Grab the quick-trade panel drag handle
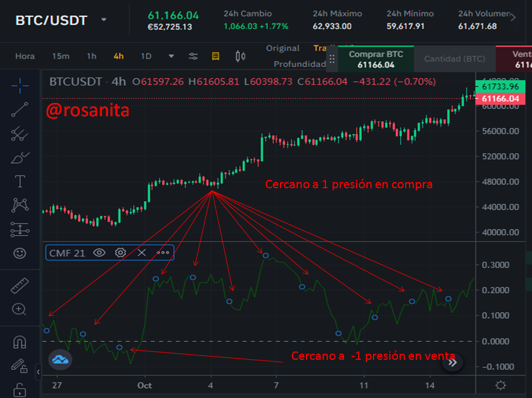This screenshot has height=398, width=532. [x=332, y=59]
